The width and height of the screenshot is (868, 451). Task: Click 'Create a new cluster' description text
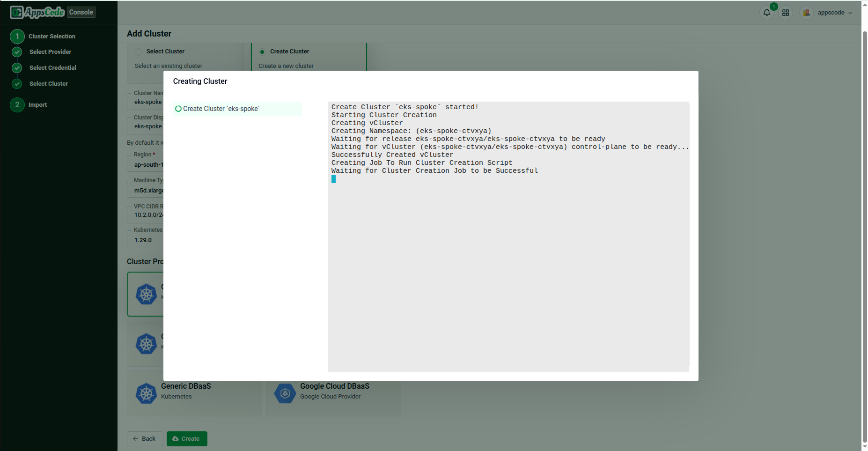(x=286, y=66)
